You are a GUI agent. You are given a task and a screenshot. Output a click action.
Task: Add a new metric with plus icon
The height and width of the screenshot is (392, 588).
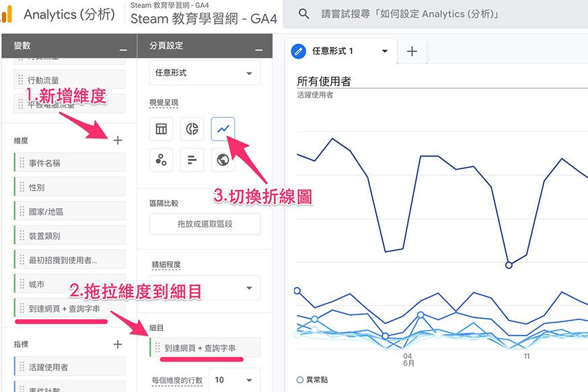point(118,344)
